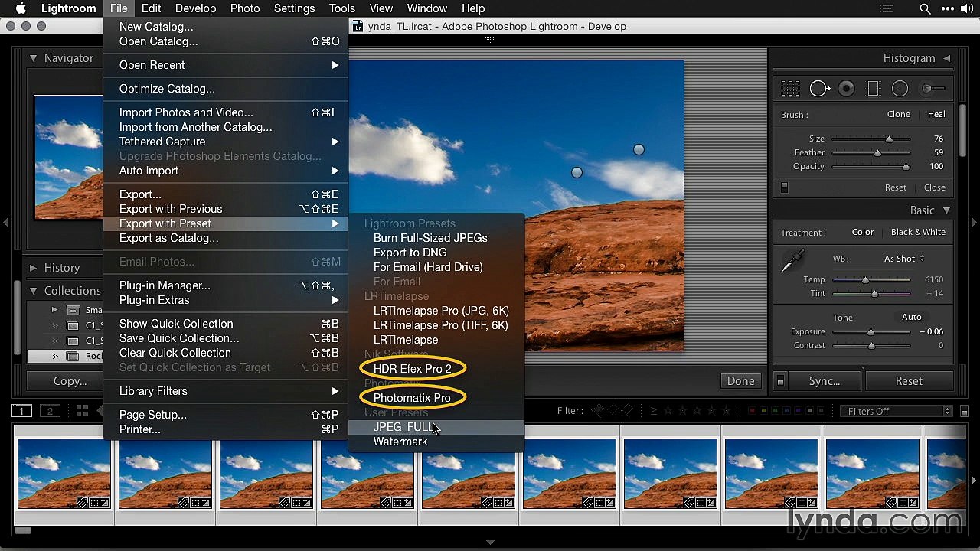980x551 pixels.
Task: Click the Navigator preview thumbnail
Action: click(x=69, y=157)
